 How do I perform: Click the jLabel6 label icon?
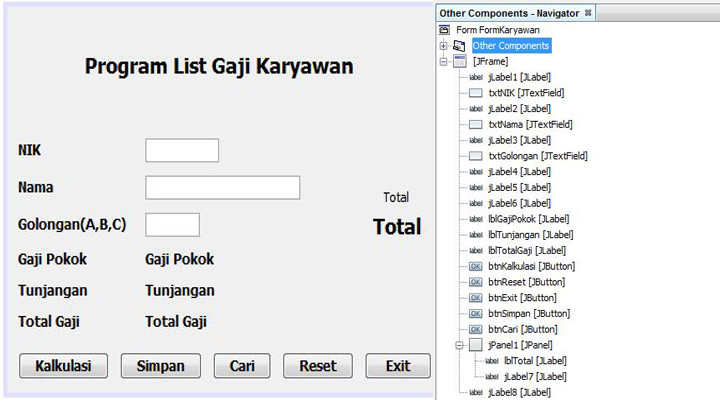pos(476,203)
